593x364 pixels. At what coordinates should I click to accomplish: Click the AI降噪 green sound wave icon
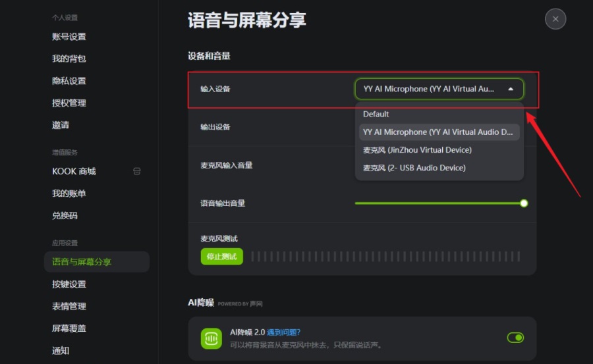(x=211, y=338)
